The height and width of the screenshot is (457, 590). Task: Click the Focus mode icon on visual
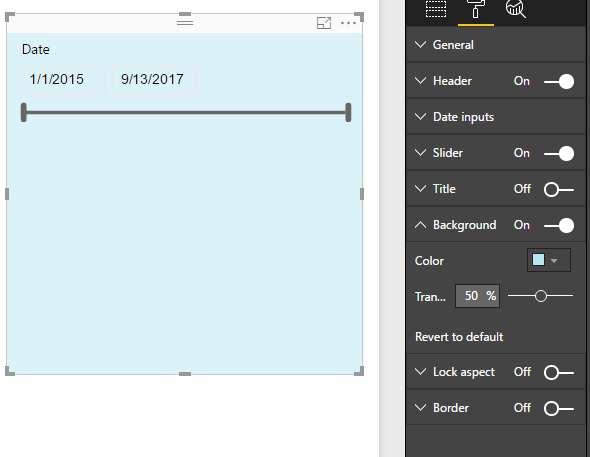pyautogui.click(x=324, y=23)
